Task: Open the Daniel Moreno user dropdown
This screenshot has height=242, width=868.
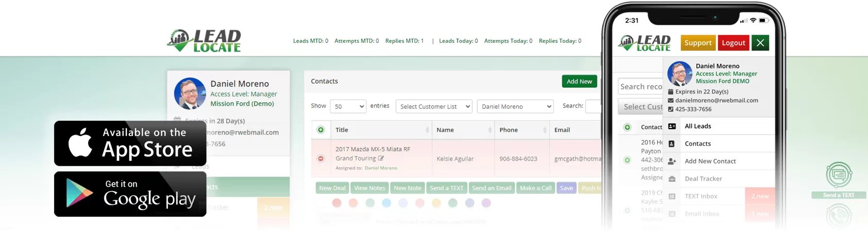Action: [x=515, y=106]
